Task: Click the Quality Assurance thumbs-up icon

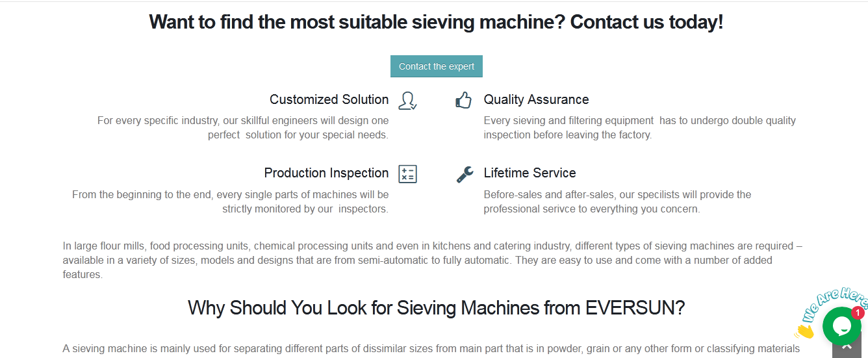Action: 463,100
